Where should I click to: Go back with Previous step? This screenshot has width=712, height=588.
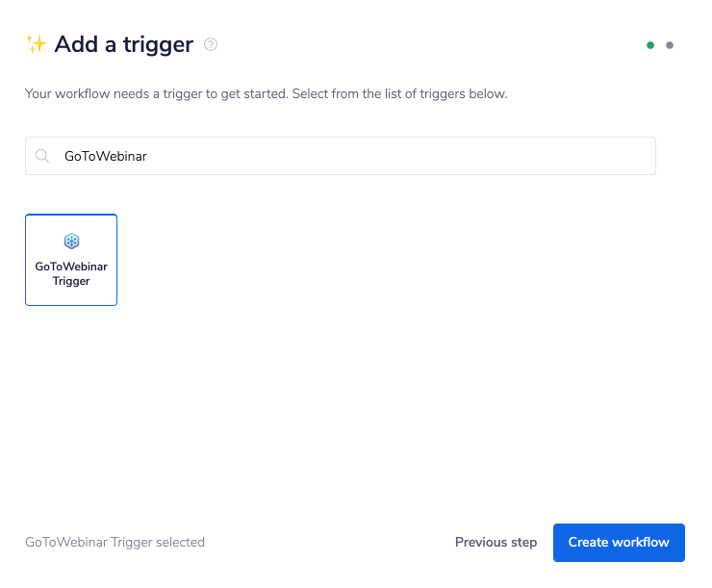[496, 542]
